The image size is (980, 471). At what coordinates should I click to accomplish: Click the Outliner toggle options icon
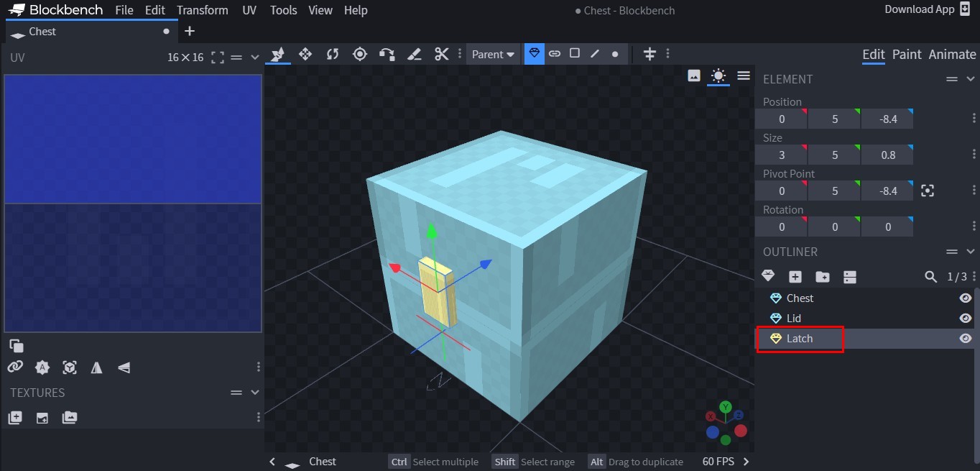[850, 277]
